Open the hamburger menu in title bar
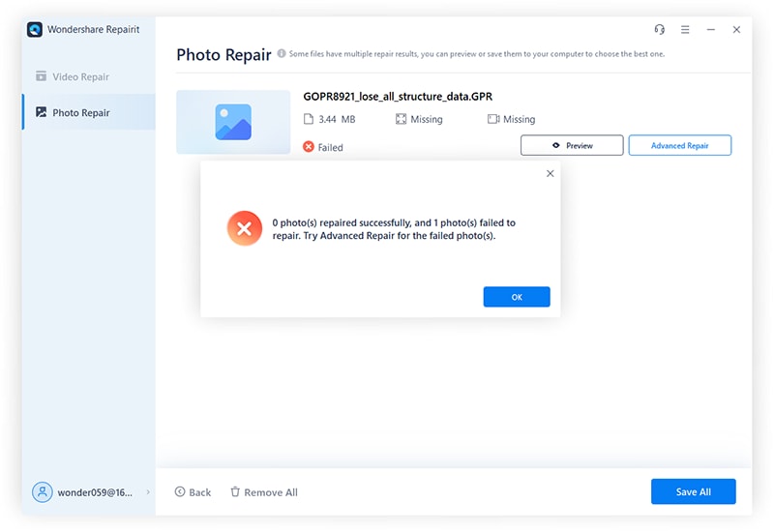The image size is (774, 532). click(685, 30)
